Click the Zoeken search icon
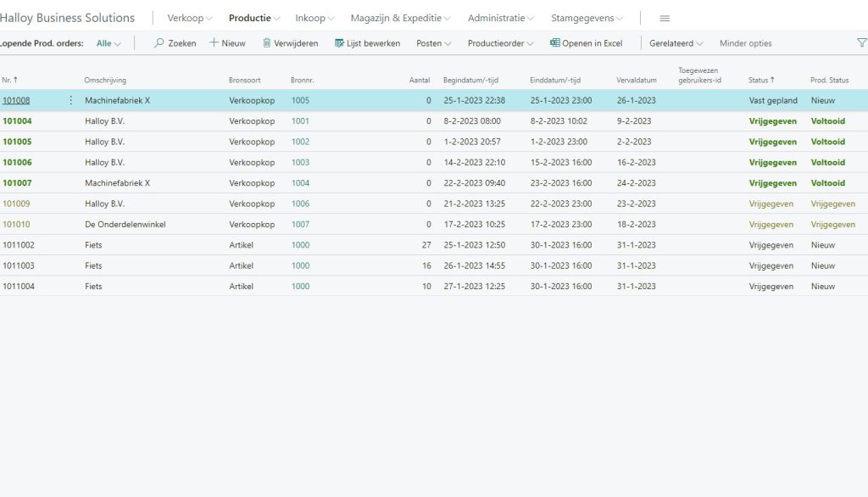 [159, 43]
